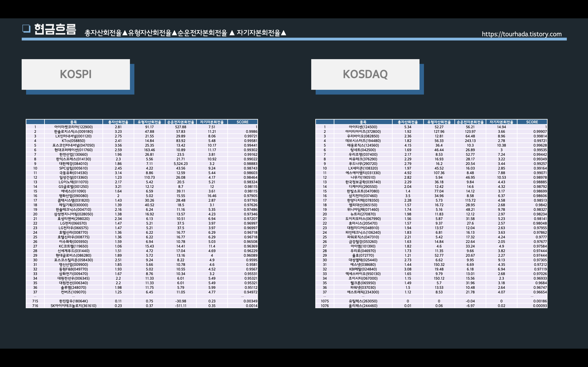This screenshot has width=588, height=367.
Task: Select KOSPI 총자산회전율 column header
Action: coord(118,122)
